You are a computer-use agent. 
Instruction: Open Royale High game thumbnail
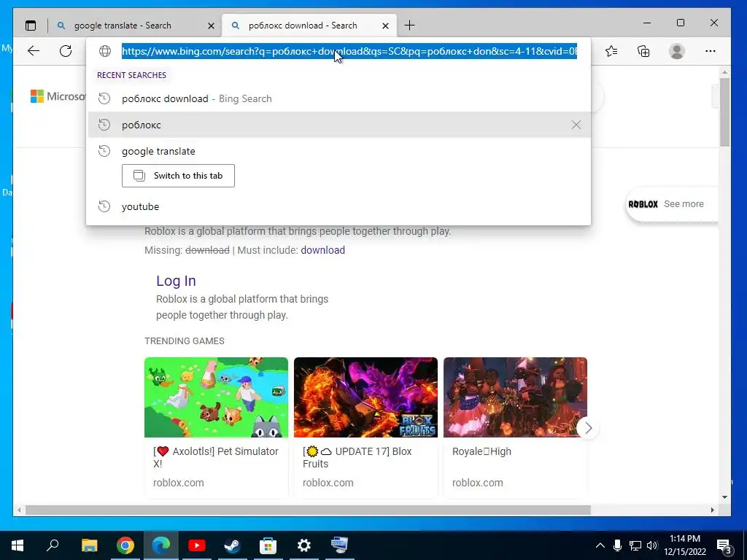515,397
